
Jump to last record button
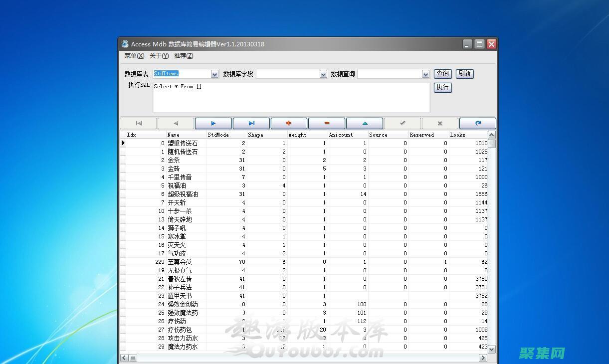point(251,123)
